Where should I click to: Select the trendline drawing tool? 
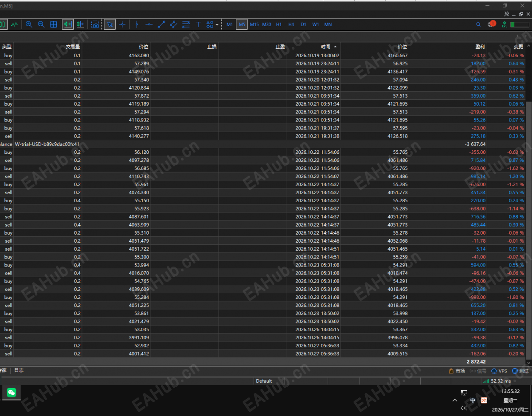pyautogui.click(x=161, y=24)
